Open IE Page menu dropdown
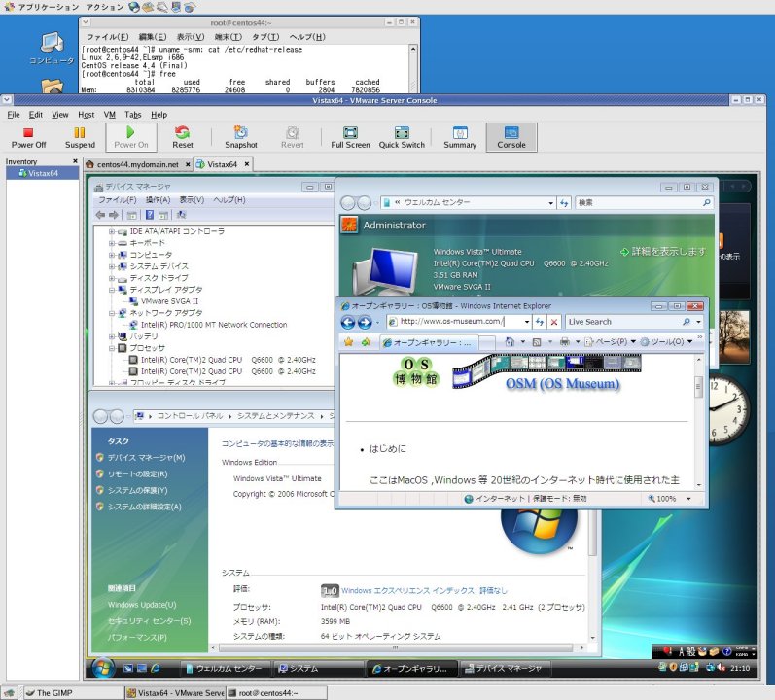Viewport: 775px width, 700px height. coord(611,342)
